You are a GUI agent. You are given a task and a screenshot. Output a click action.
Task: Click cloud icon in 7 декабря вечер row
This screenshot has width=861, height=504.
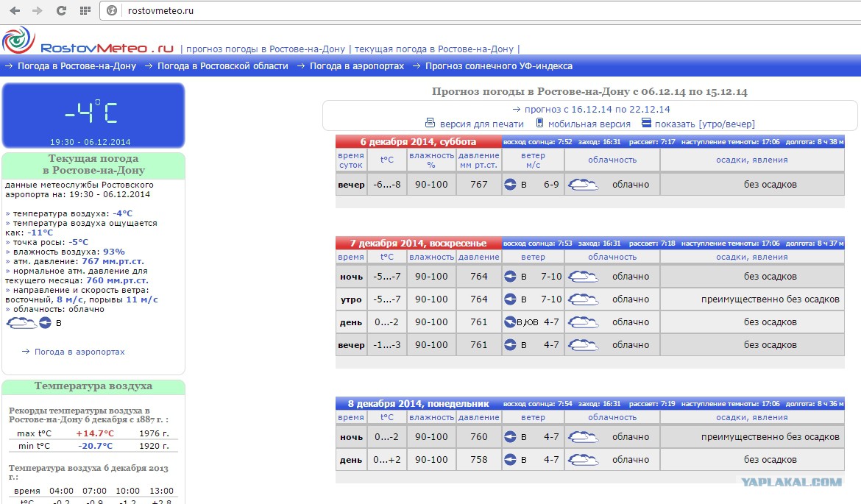click(x=583, y=345)
